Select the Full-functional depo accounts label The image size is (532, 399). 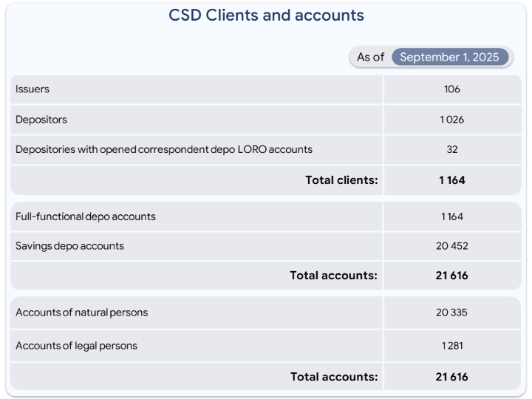click(86, 216)
